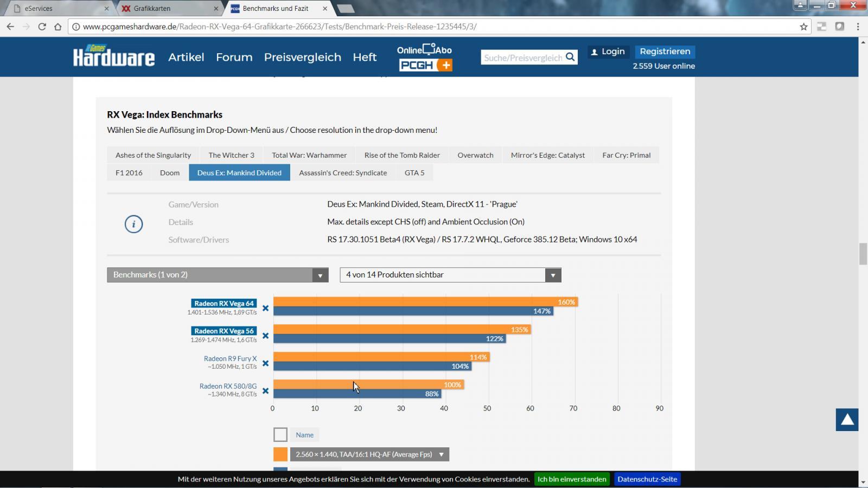Click the Name label in the legend

tap(305, 435)
